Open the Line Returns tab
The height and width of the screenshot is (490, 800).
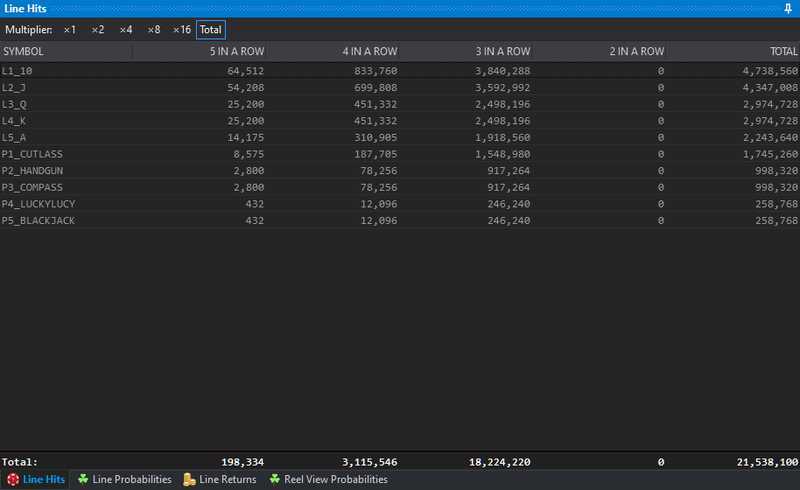tap(220, 479)
